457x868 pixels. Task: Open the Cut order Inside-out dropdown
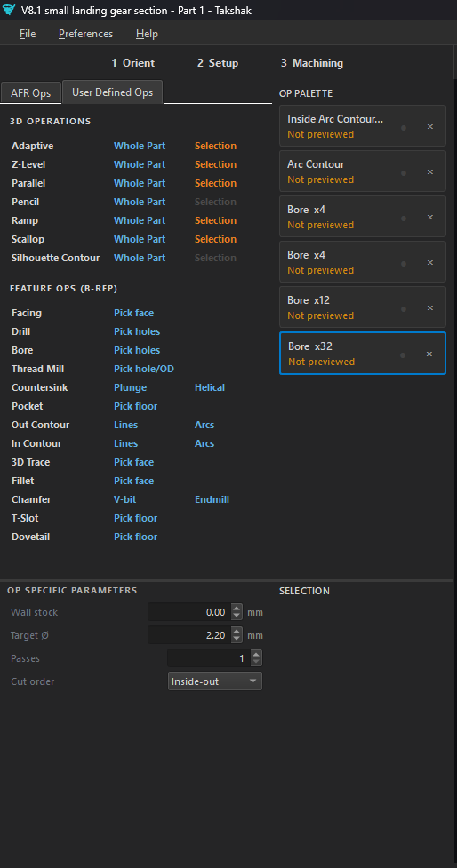click(x=215, y=681)
